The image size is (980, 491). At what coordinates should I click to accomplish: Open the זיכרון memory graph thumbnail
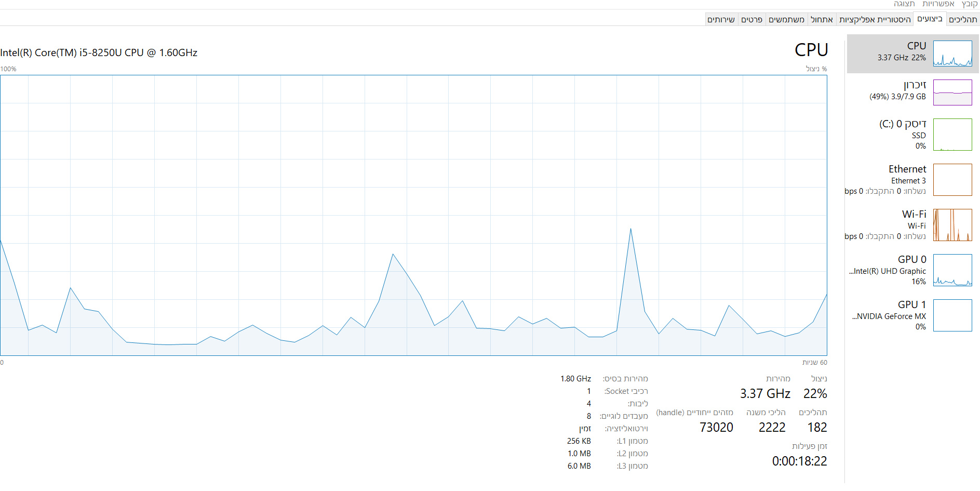point(952,92)
